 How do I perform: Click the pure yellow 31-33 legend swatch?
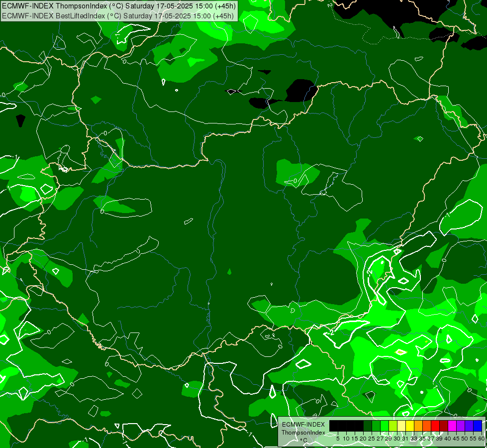pyautogui.click(x=410, y=426)
